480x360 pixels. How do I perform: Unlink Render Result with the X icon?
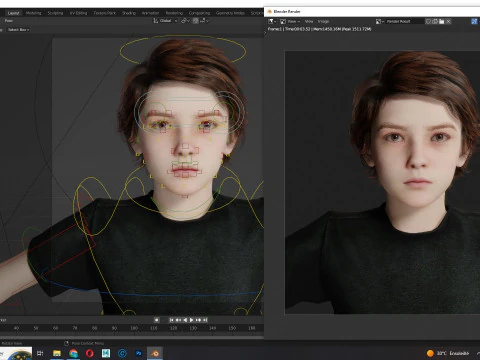point(449,21)
